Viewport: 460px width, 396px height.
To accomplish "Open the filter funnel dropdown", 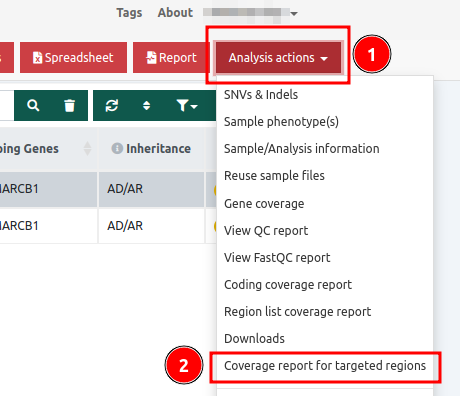I will pos(187,106).
